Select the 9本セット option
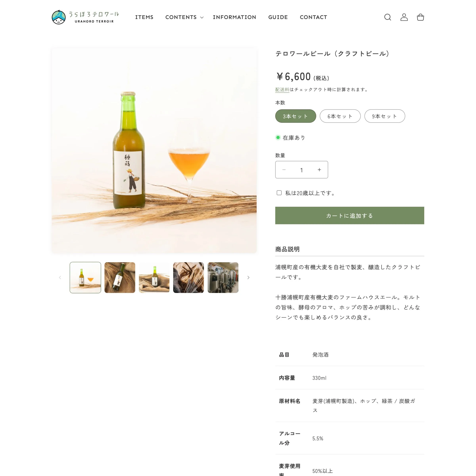 (385, 116)
